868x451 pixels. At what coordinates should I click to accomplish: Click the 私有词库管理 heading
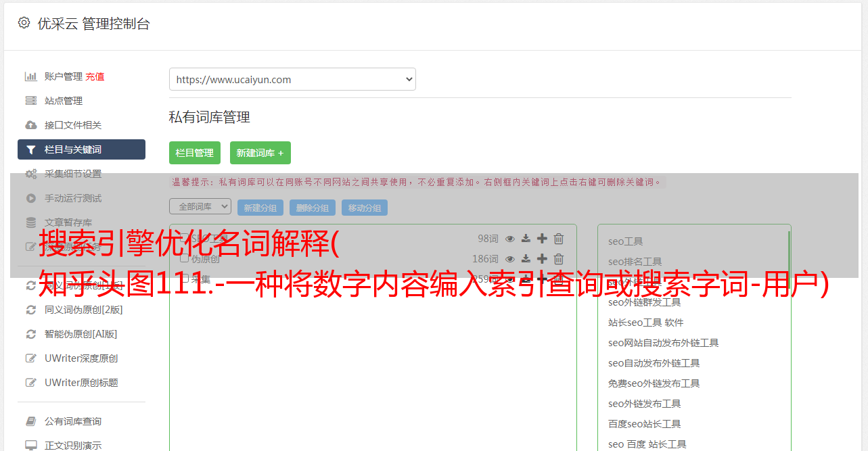click(210, 117)
